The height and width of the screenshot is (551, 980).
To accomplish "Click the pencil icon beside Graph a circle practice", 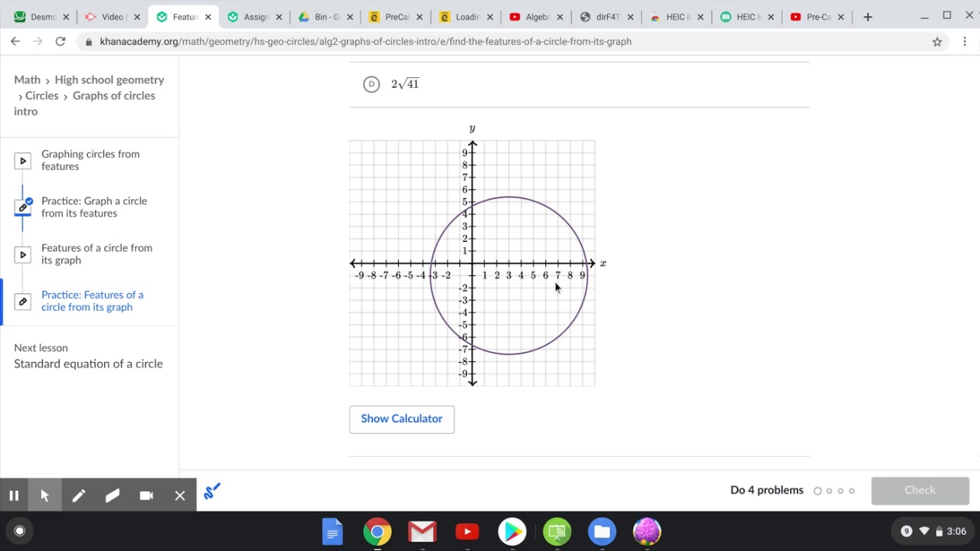I will click(x=23, y=207).
